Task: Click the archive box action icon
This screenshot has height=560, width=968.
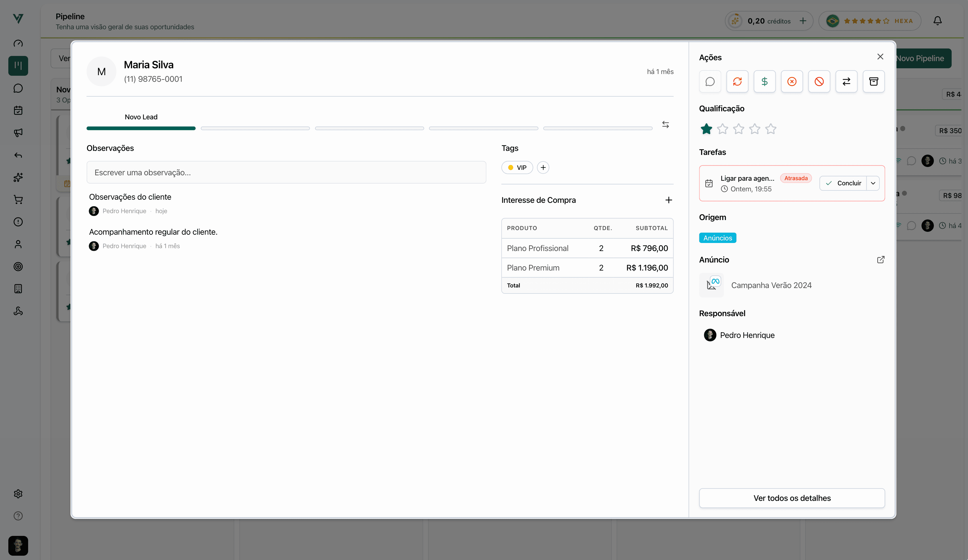Action: [874, 81]
